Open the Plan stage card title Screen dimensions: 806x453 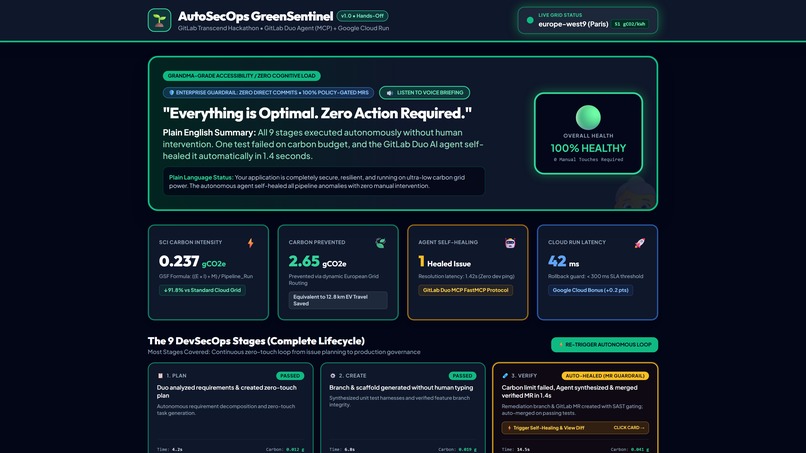(x=227, y=392)
